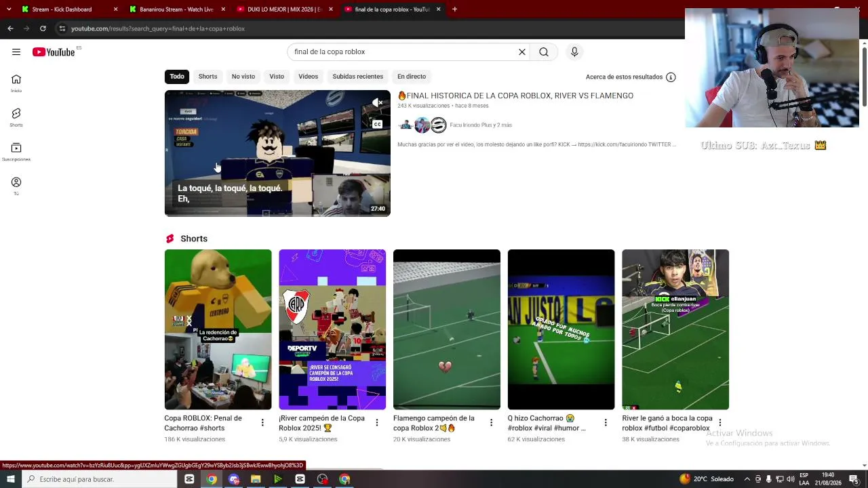Open options for Q hizo Cachorrao short
Viewport: 868px width, 488px height.
point(606,423)
